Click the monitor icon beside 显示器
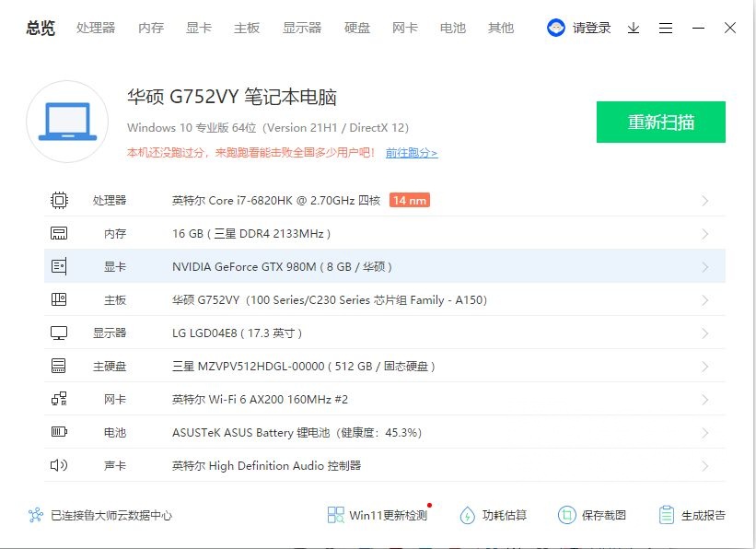 pos(59,333)
